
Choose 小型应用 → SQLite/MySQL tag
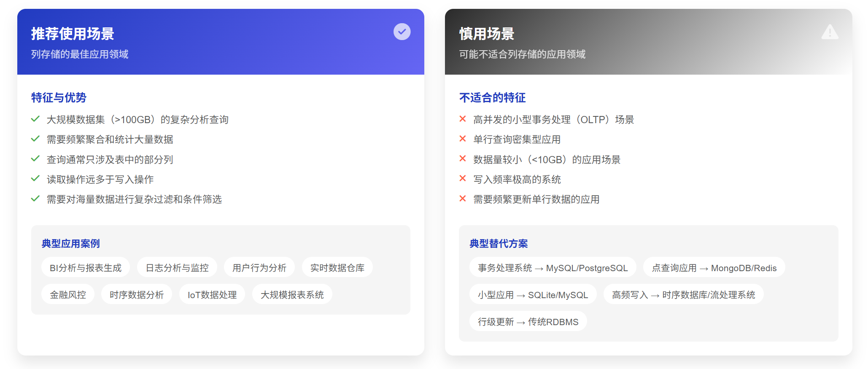(x=533, y=294)
